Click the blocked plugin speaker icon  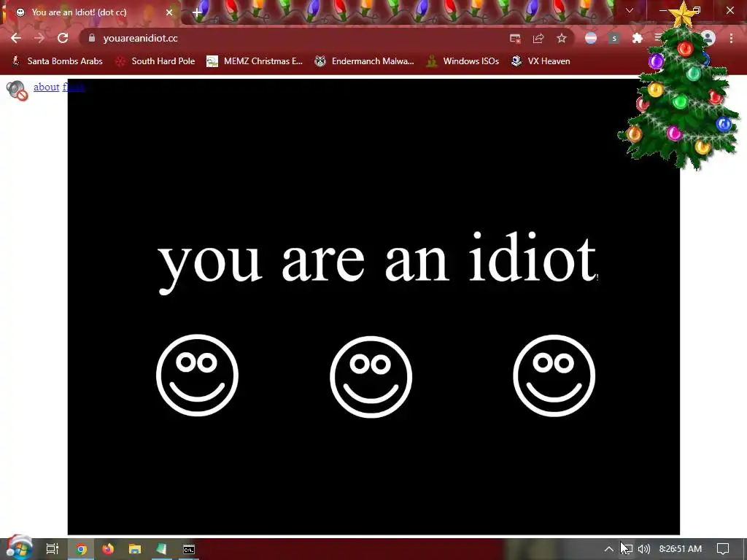click(18, 90)
